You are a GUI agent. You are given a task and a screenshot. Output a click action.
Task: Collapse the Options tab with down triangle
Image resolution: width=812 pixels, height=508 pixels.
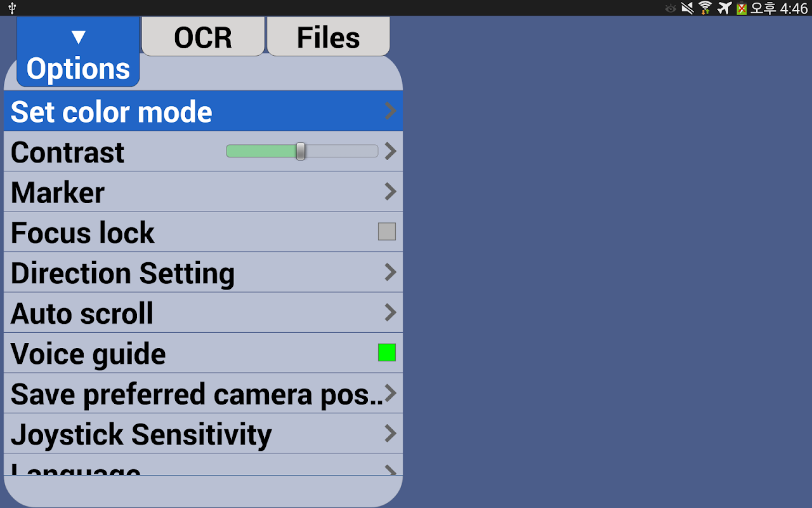(78, 51)
